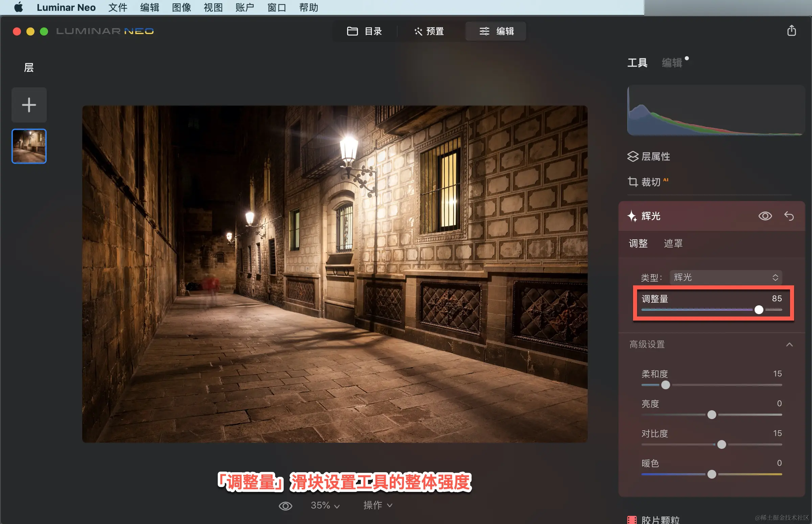This screenshot has width=812, height=524.
Task: Open the 35% zoom level dropdown
Action: [x=325, y=506]
